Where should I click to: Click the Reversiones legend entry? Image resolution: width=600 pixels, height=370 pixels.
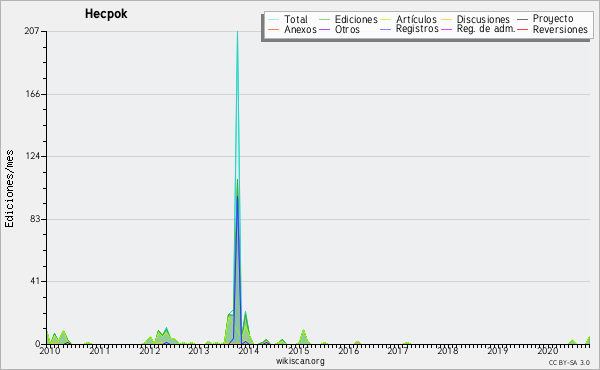tap(552, 29)
